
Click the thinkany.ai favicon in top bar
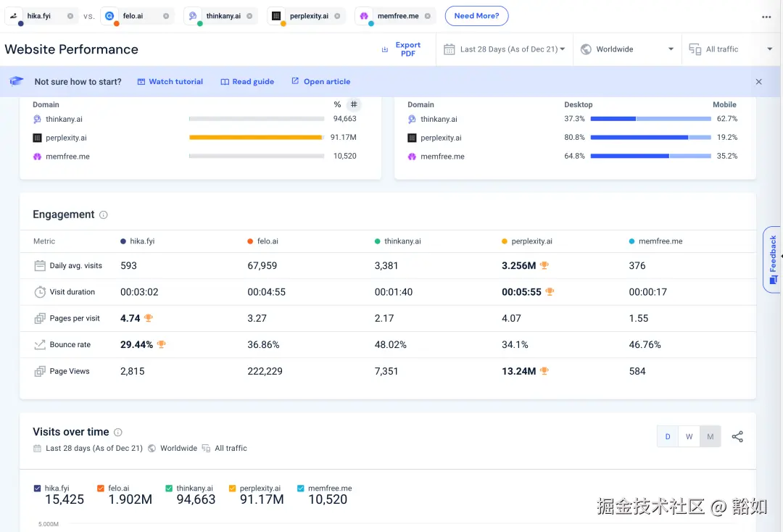click(193, 16)
